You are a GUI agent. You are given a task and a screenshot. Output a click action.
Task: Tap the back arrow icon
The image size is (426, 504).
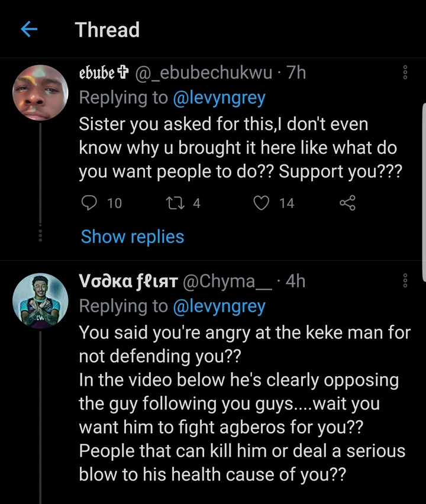click(29, 30)
